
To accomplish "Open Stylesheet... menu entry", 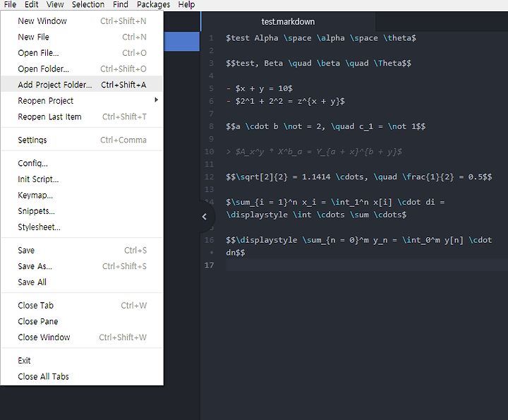I will pyautogui.click(x=82, y=227).
